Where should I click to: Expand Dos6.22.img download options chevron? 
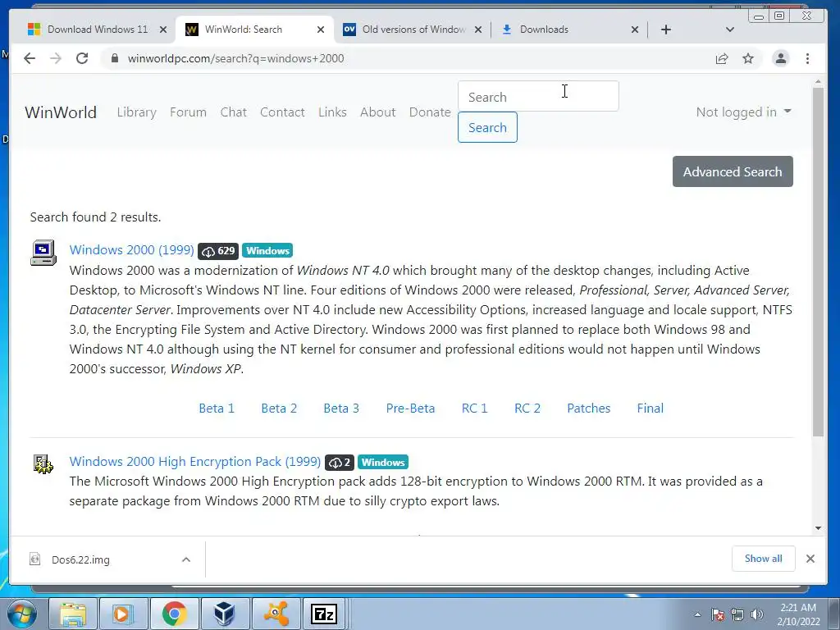(186, 559)
